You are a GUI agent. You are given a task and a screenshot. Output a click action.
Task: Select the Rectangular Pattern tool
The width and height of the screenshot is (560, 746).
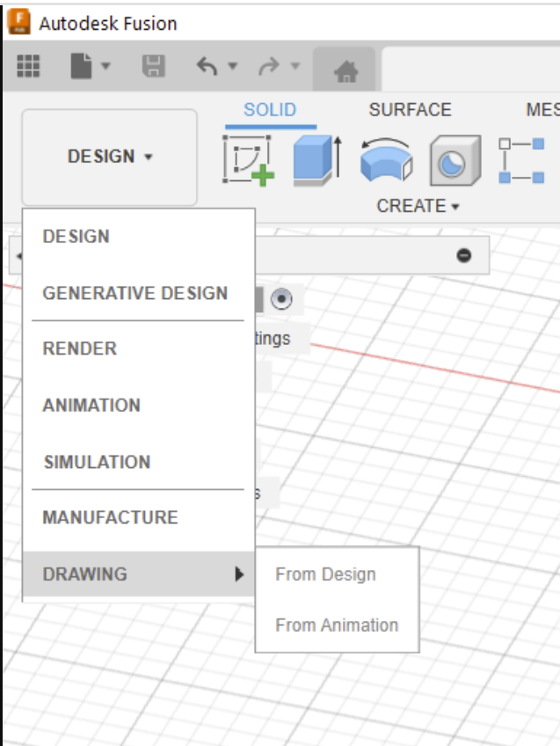click(521, 160)
